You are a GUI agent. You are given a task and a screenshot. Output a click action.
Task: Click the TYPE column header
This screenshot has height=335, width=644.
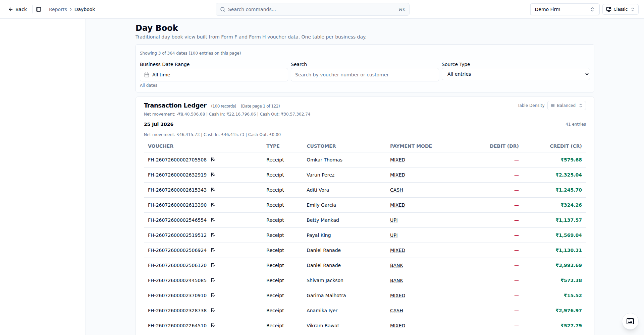click(x=273, y=146)
